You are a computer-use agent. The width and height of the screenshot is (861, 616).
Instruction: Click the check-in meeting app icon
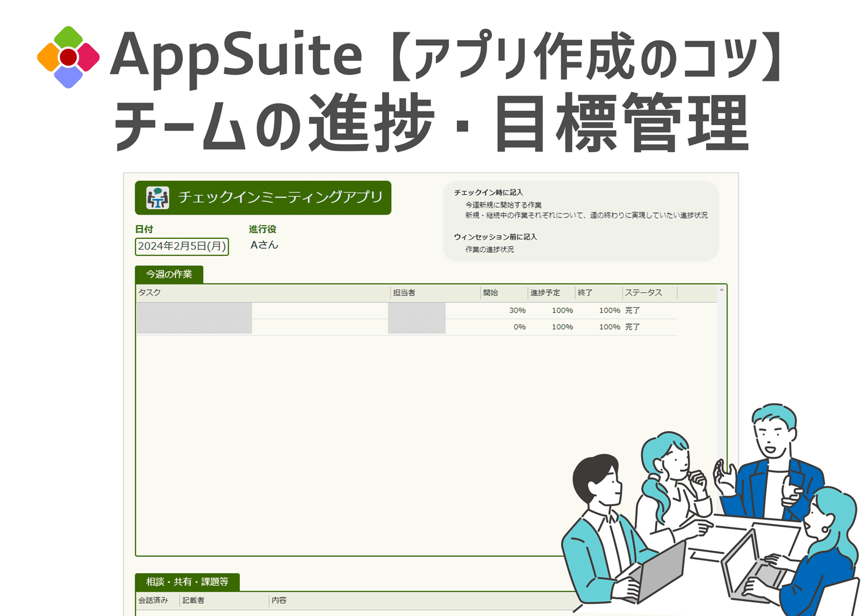coord(157,197)
